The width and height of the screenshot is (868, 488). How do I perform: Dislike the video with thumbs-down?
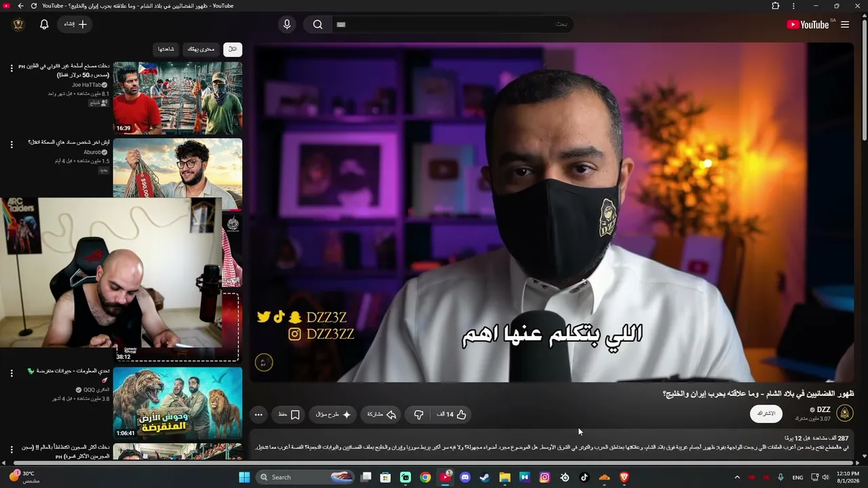(418, 414)
